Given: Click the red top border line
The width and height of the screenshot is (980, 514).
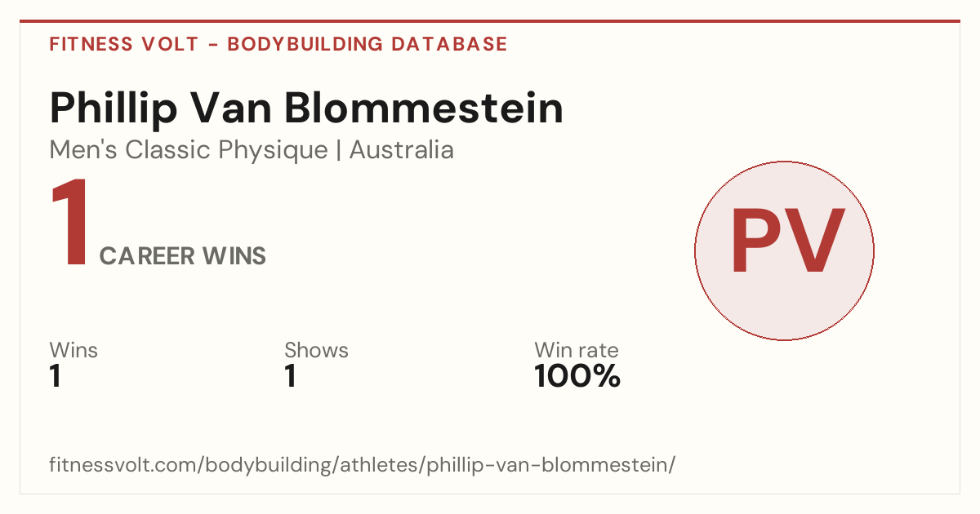Looking at the screenshot, I should click(x=490, y=21).
